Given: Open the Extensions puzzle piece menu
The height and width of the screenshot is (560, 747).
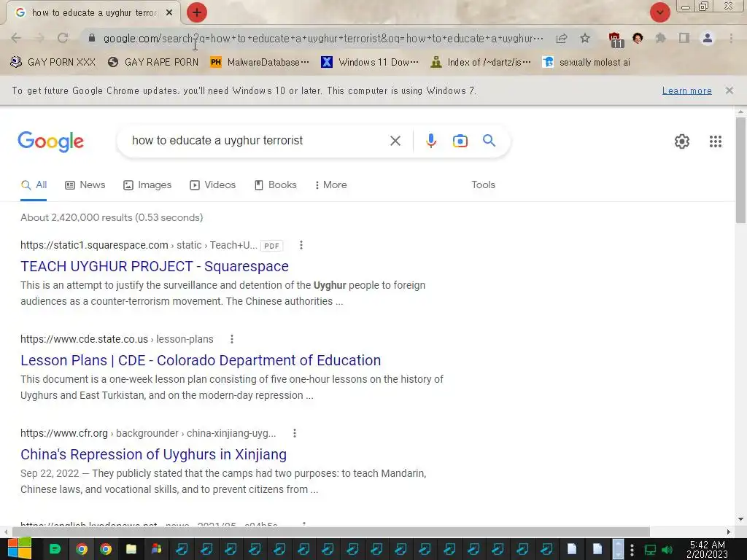Looking at the screenshot, I should pyautogui.click(x=661, y=38).
